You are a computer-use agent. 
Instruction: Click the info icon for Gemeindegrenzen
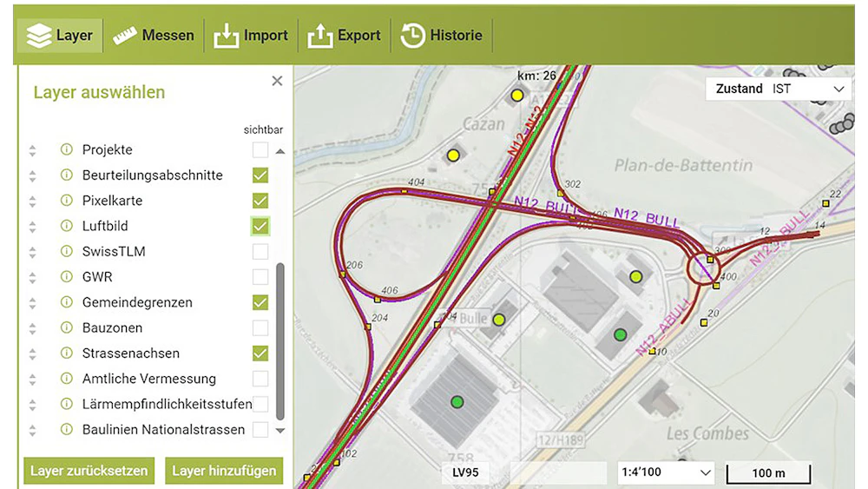click(x=66, y=302)
